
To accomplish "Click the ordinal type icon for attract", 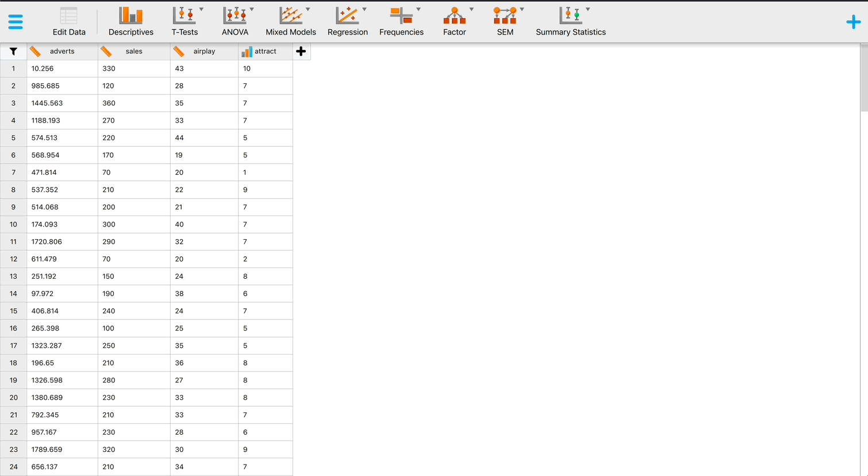I will (247, 52).
